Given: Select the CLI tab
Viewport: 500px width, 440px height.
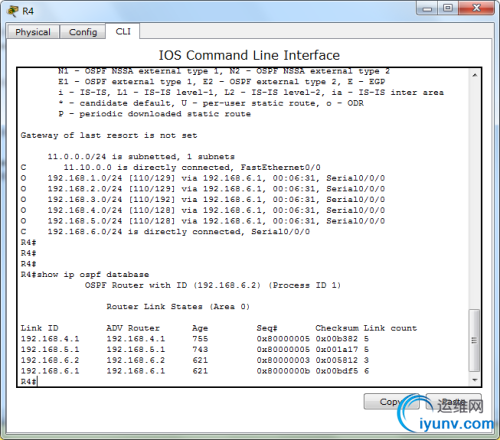Looking at the screenshot, I should tap(123, 31).
